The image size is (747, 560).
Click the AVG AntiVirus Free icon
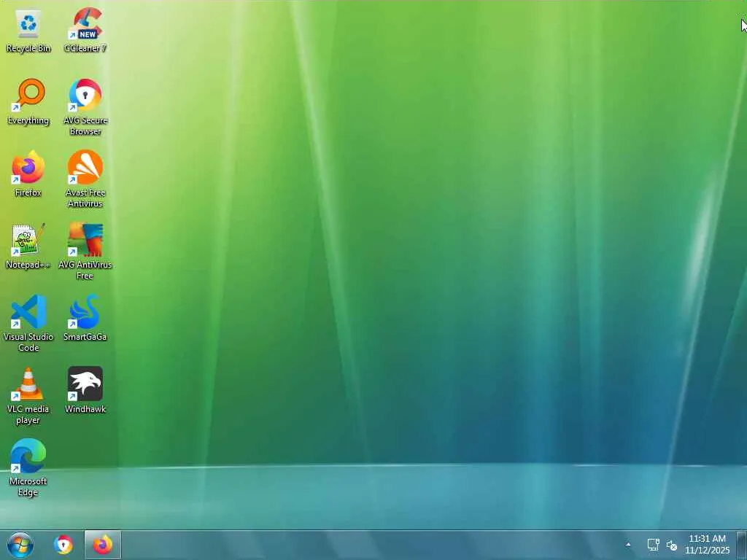click(85, 252)
